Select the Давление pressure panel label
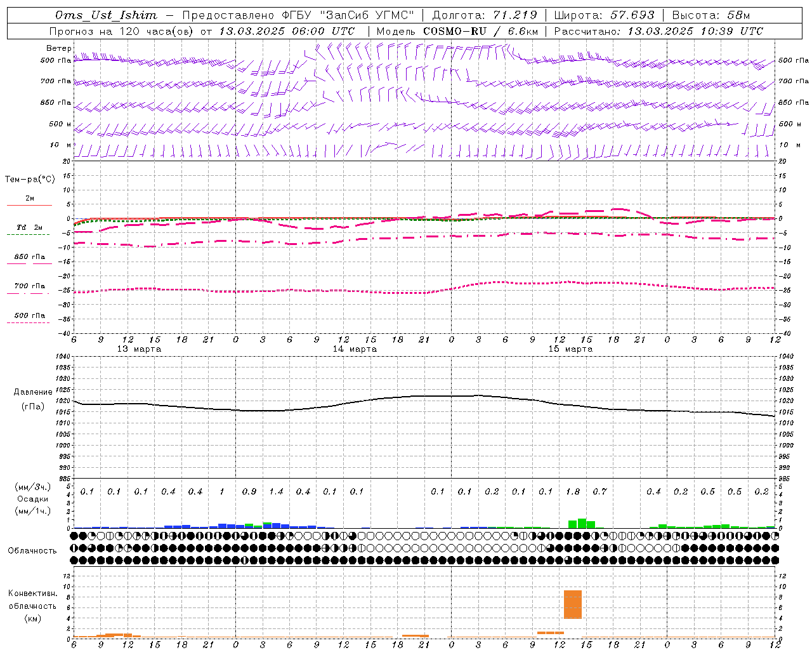The width and height of the screenshot is (812, 650). (33, 392)
